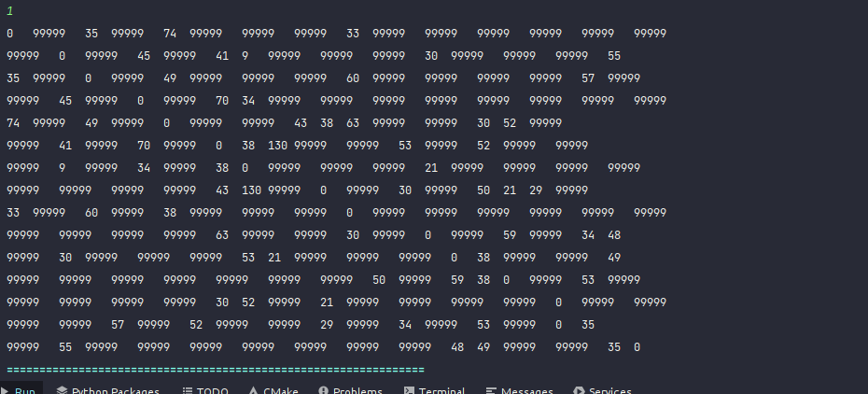Switch to the TODO tool window
This screenshot has width=868, height=394.
pyautogui.click(x=206, y=390)
